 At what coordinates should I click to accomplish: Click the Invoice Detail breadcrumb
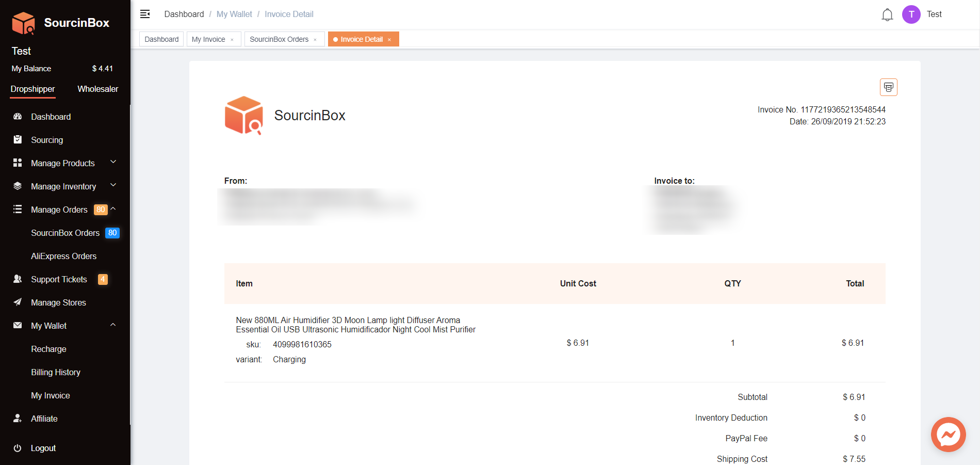[x=289, y=14]
